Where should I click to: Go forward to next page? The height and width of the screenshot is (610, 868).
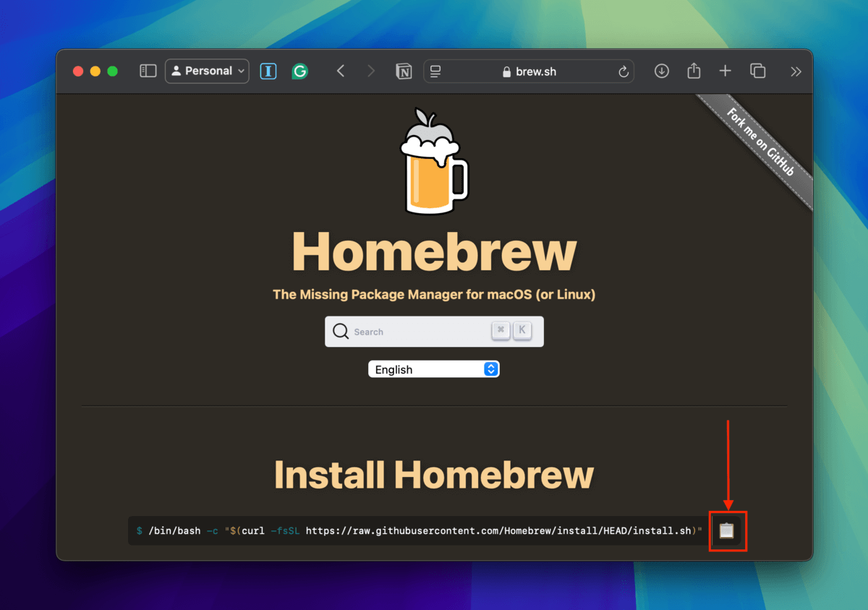click(x=371, y=71)
